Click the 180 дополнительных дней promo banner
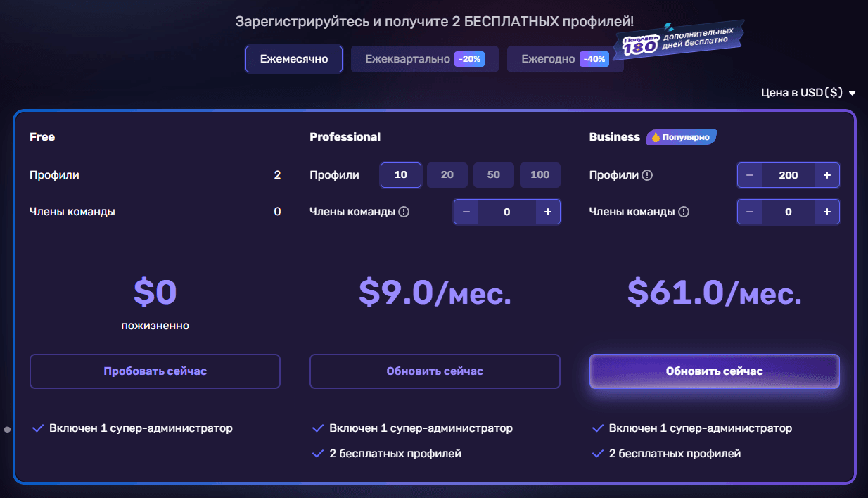 pos(677,38)
